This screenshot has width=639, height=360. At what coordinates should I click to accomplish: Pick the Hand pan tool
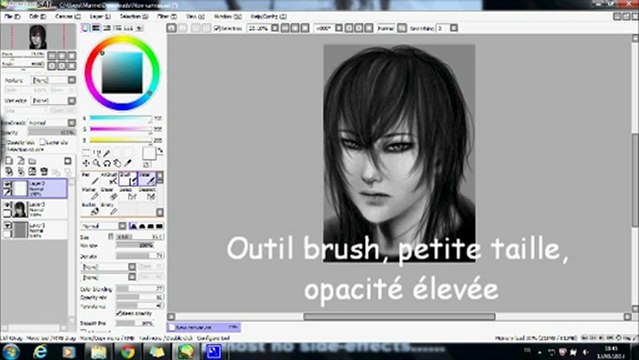pyautogui.click(x=117, y=163)
